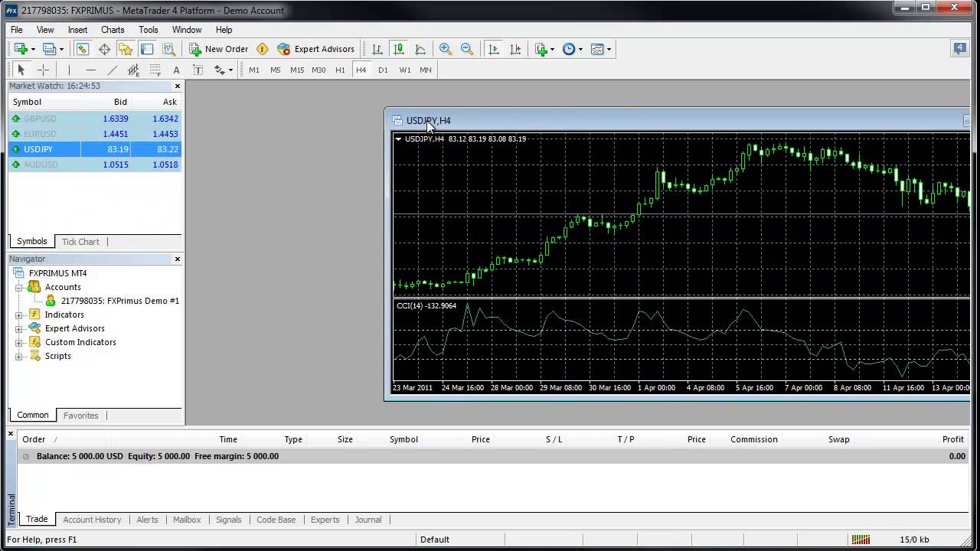Viewport: 980px width, 551px height.
Task: Collapse the Accounts tree node
Action: [19, 287]
